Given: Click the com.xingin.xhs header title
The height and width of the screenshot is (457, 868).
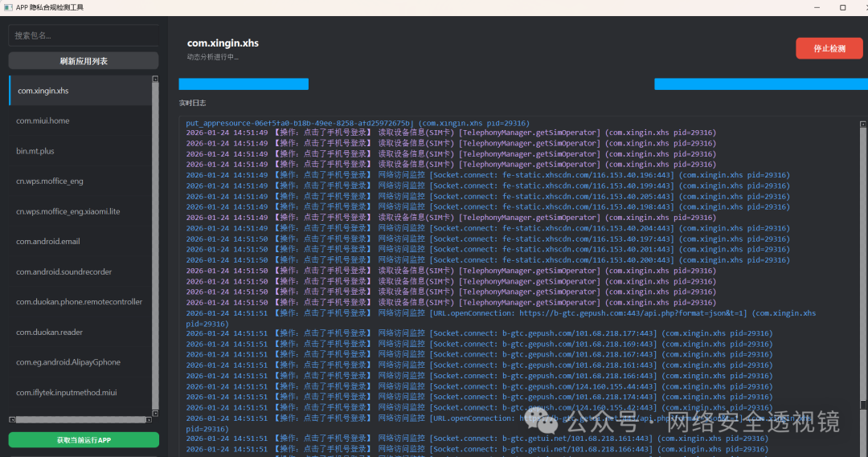Looking at the screenshot, I should [x=223, y=43].
